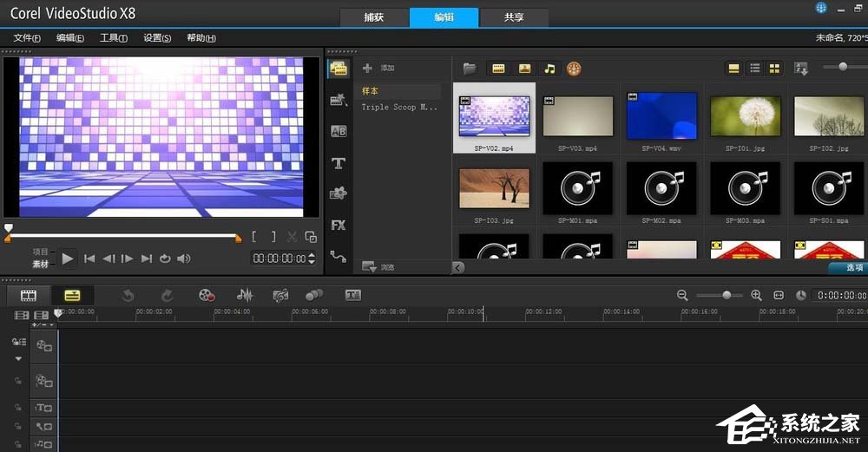Click the zoom in magnifier on timeline
868x452 pixels.
(756, 296)
